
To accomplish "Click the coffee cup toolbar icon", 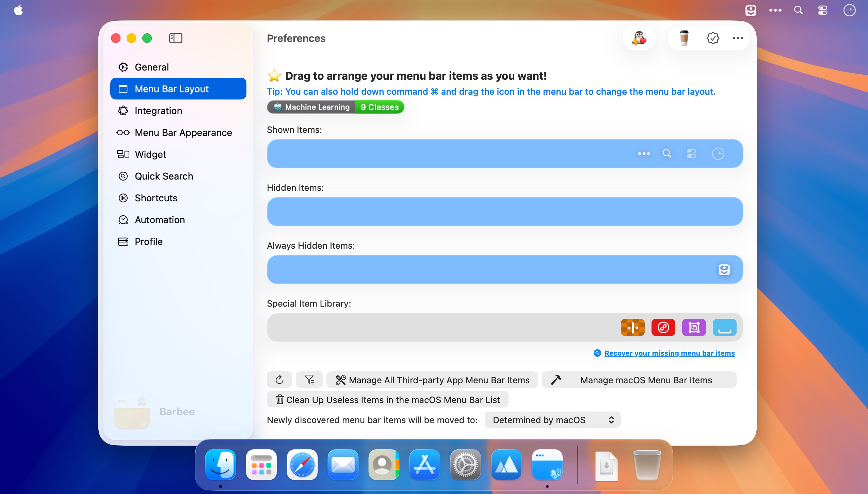I will pyautogui.click(x=684, y=38).
